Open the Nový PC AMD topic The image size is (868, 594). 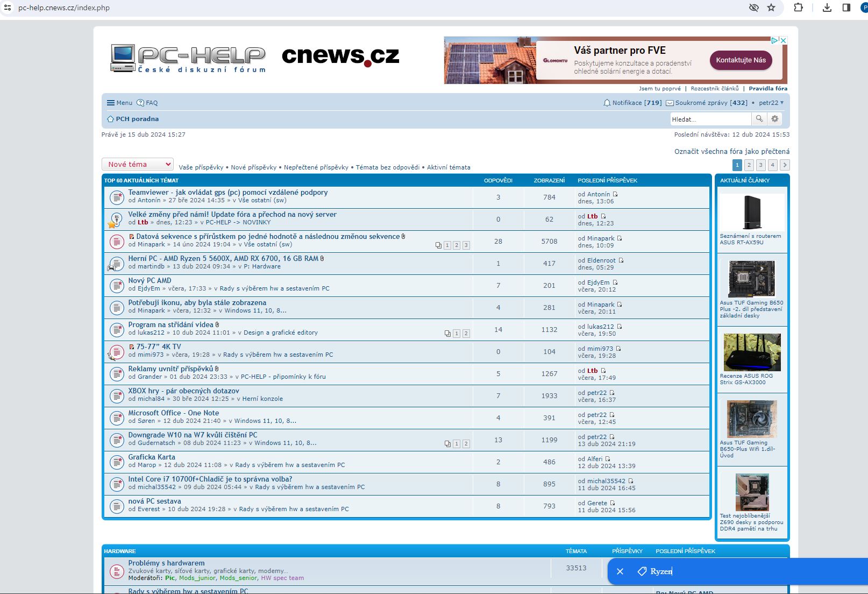click(x=150, y=281)
